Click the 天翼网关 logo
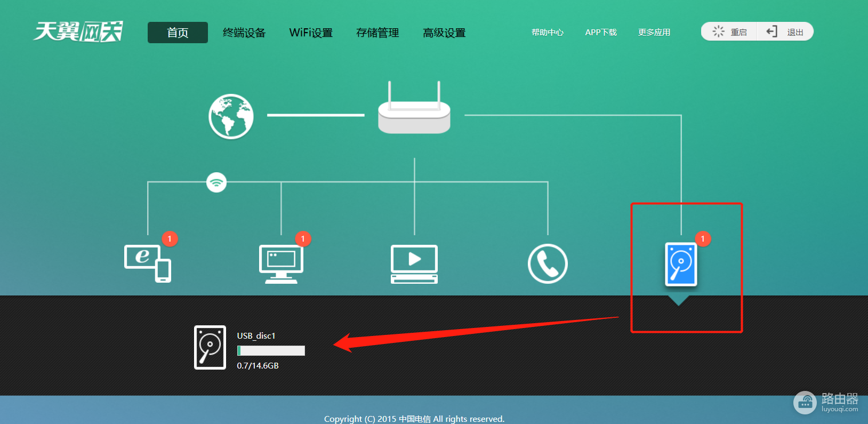This screenshot has height=424, width=868. [78, 31]
